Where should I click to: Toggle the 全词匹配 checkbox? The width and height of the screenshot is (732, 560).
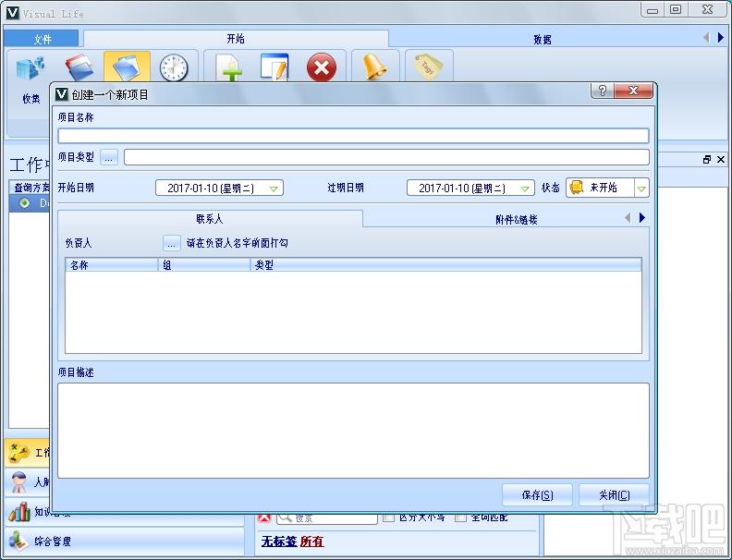point(460,517)
